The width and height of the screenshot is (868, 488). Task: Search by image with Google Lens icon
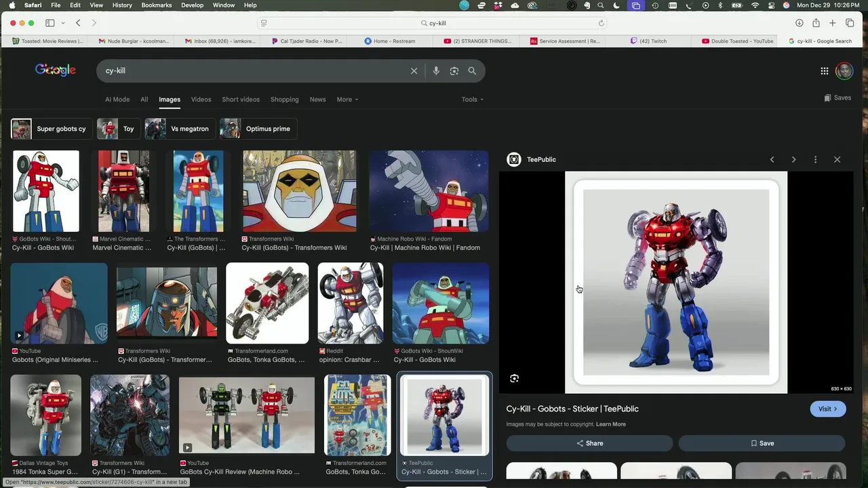tap(454, 70)
